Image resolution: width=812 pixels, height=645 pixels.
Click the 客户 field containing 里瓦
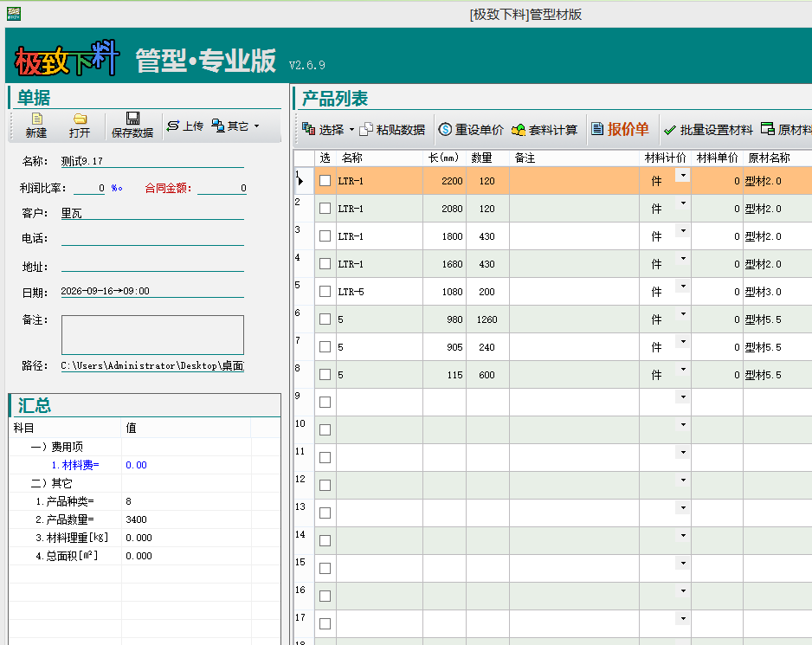click(152, 213)
